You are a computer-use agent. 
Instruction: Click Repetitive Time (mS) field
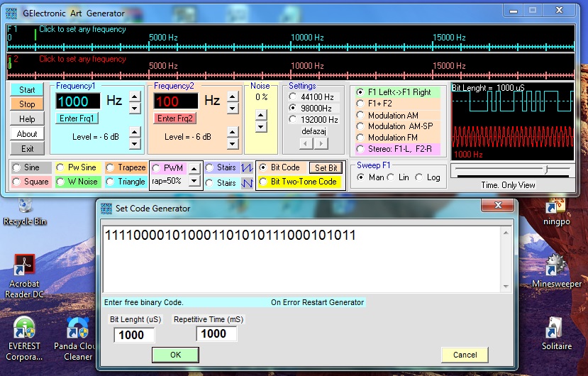[x=216, y=333]
